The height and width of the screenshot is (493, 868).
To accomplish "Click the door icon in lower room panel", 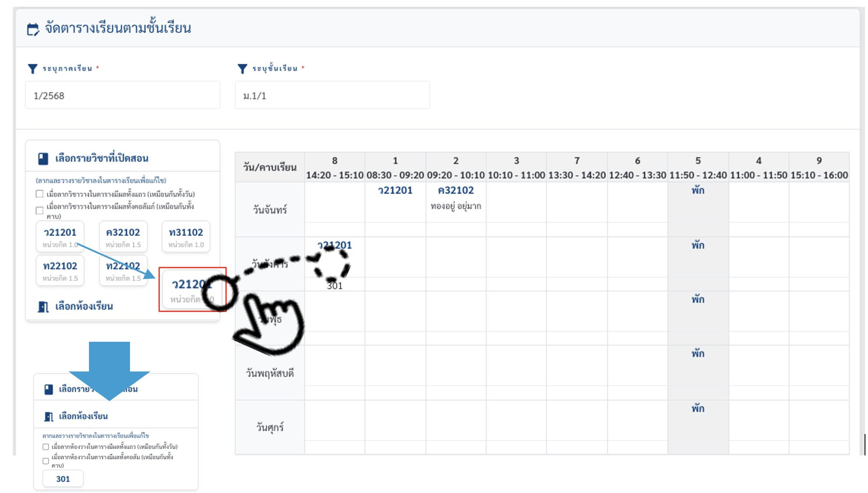I will tap(49, 417).
